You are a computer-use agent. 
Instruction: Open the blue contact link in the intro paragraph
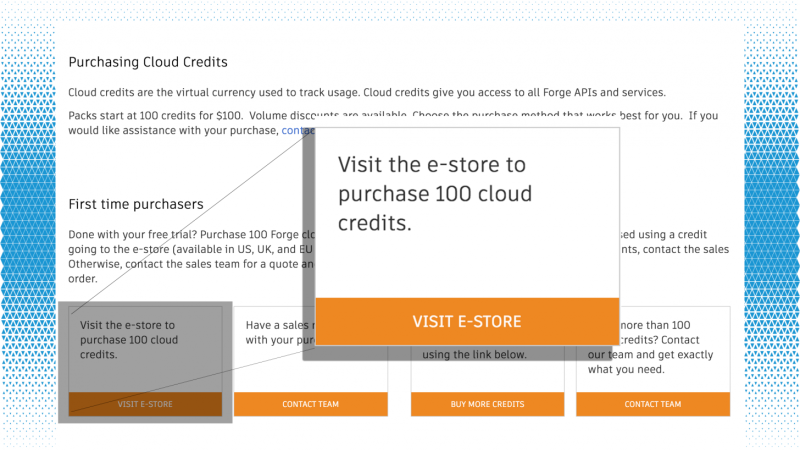[298, 131]
